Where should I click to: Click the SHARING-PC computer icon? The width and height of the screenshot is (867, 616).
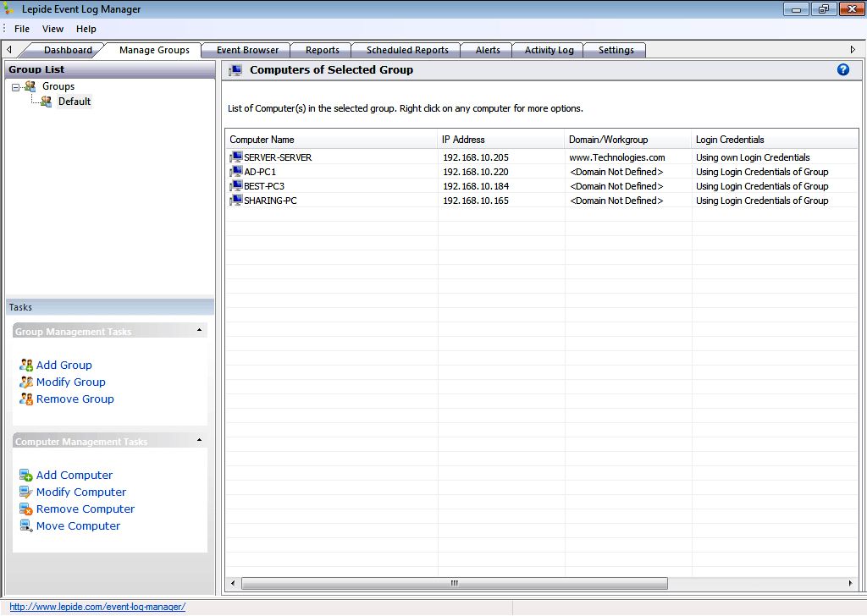point(236,201)
